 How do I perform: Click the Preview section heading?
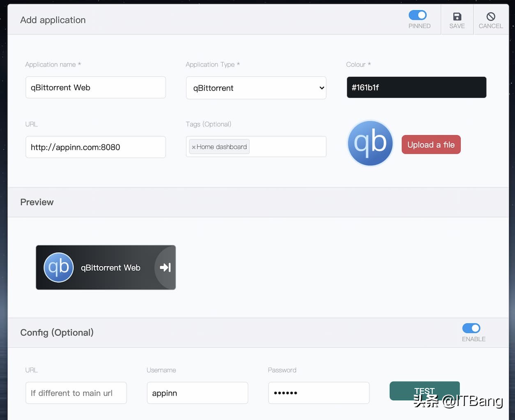(37, 202)
